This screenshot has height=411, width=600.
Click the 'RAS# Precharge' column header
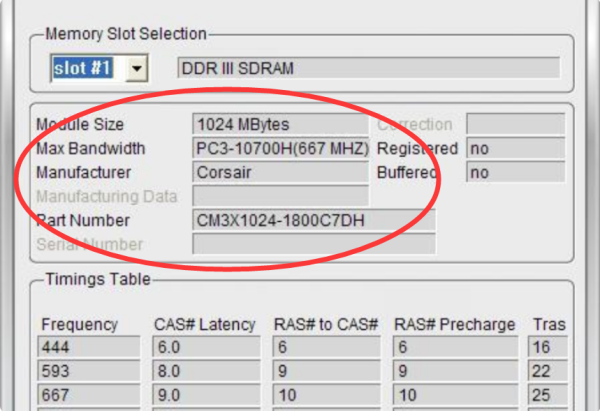tap(455, 325)
